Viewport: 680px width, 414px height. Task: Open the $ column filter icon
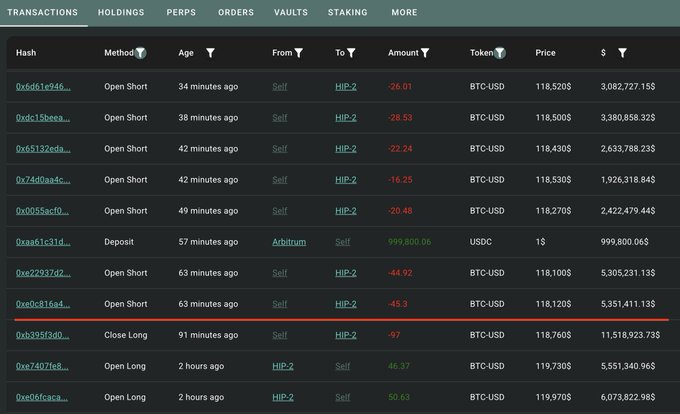point(622,53)
